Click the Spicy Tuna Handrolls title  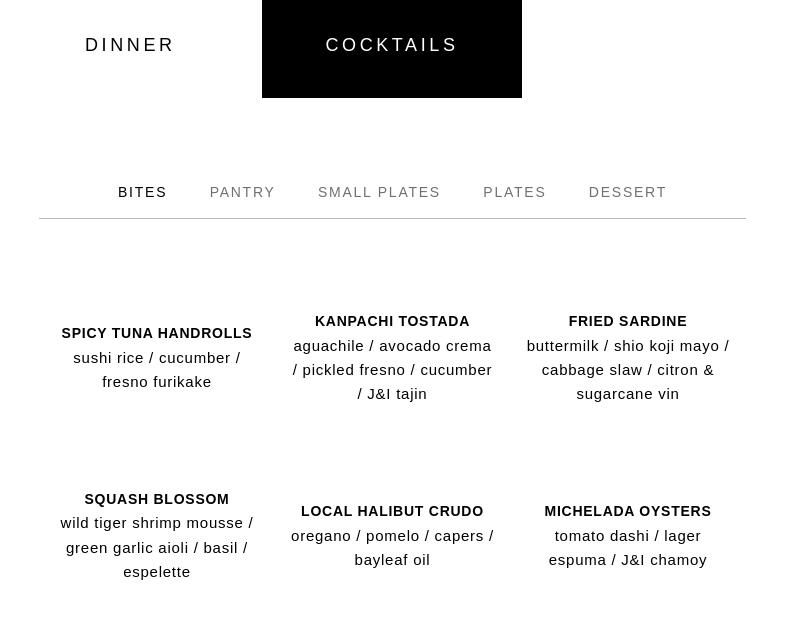click(x=157, y=333)
